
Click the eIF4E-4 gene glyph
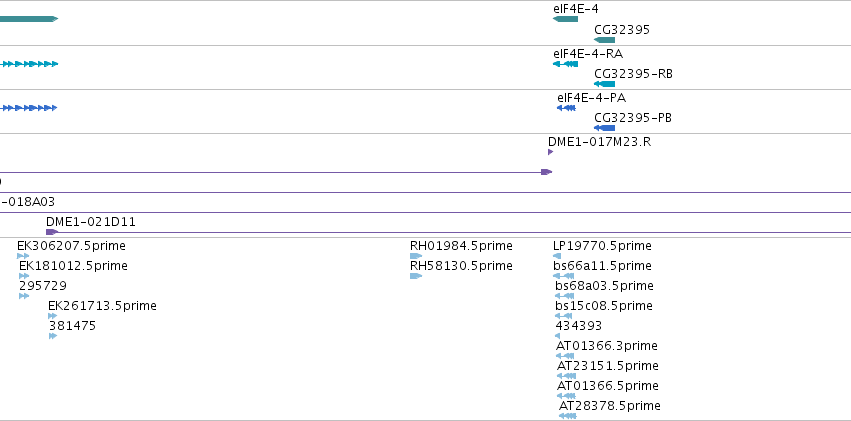[566, 19]
